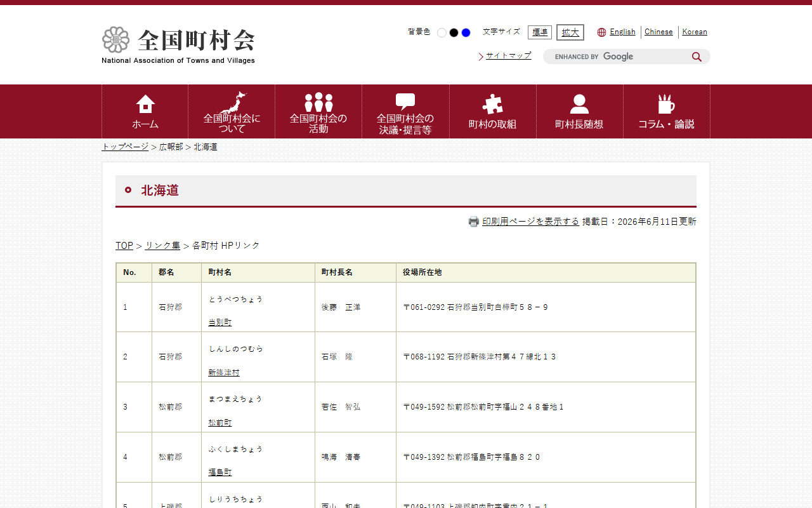
Task: Open the 当別町 town link
Action: pos(220,323)
